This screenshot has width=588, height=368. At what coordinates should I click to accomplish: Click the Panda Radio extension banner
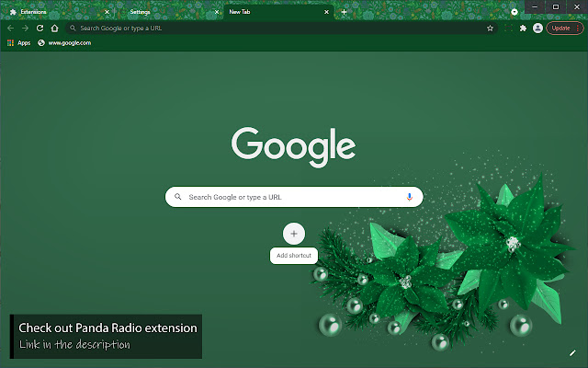pyautogui.click(x=106, y=337)
